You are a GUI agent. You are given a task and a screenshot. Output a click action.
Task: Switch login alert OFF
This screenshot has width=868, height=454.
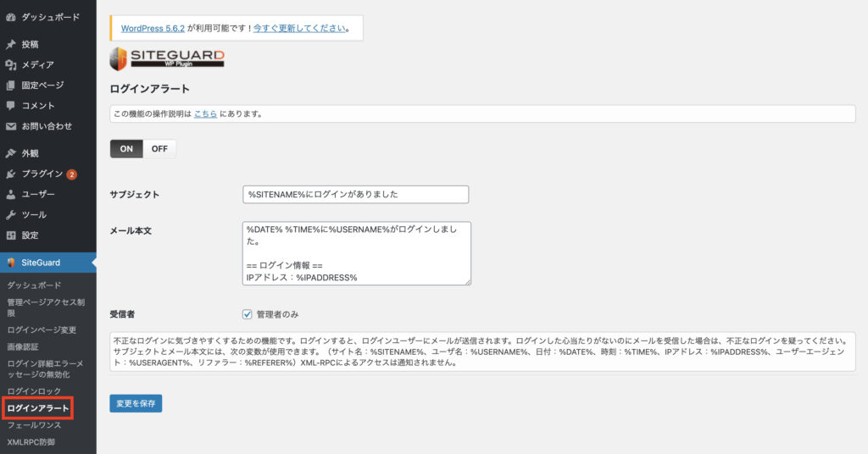pyautogui.click(x=159, y=149)
